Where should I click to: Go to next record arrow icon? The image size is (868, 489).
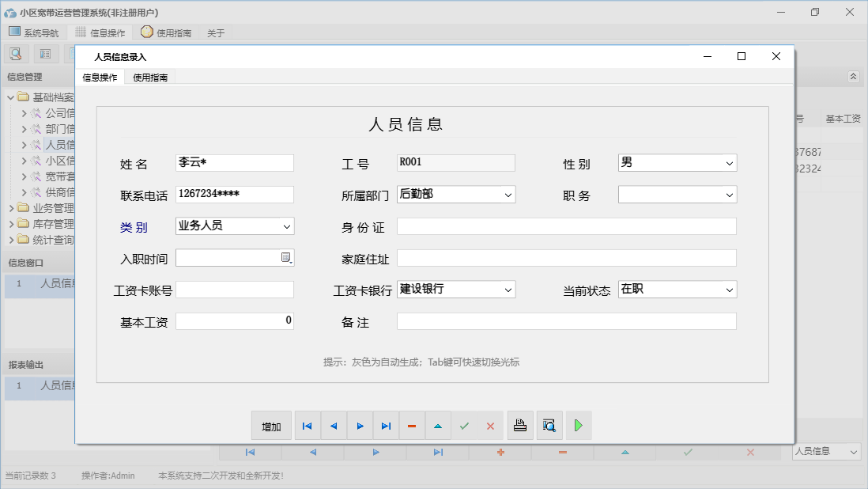point(360,426)
